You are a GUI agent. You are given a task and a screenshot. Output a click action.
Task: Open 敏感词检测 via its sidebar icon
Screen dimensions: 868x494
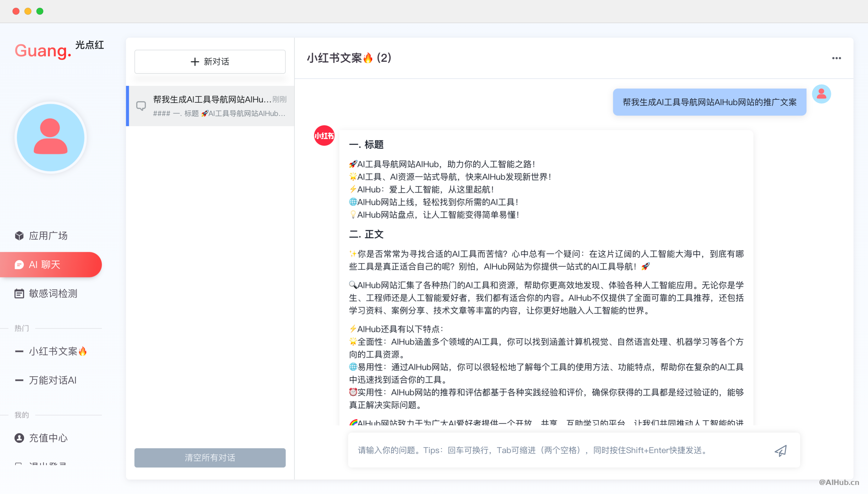(x=19, y=293)
